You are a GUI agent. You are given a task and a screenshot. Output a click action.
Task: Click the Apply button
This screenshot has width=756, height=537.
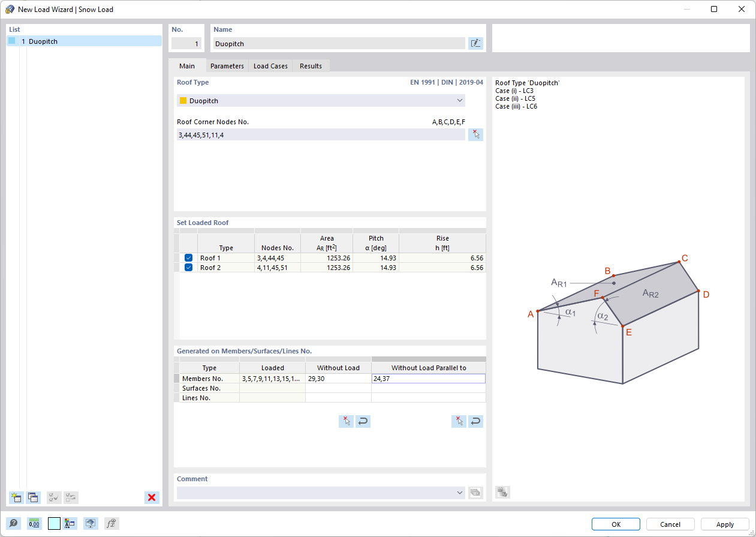tap(725, 524)
